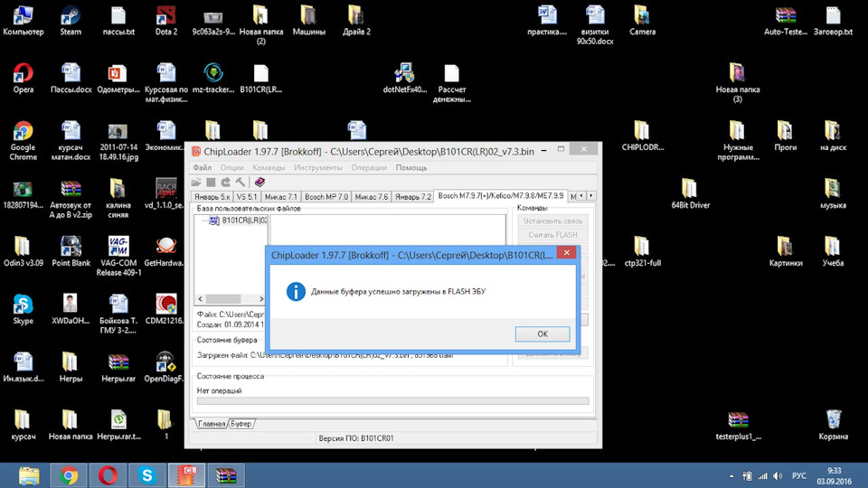
Task: Select the 64Bit Driver desktop folder
Action: [690, 193]
